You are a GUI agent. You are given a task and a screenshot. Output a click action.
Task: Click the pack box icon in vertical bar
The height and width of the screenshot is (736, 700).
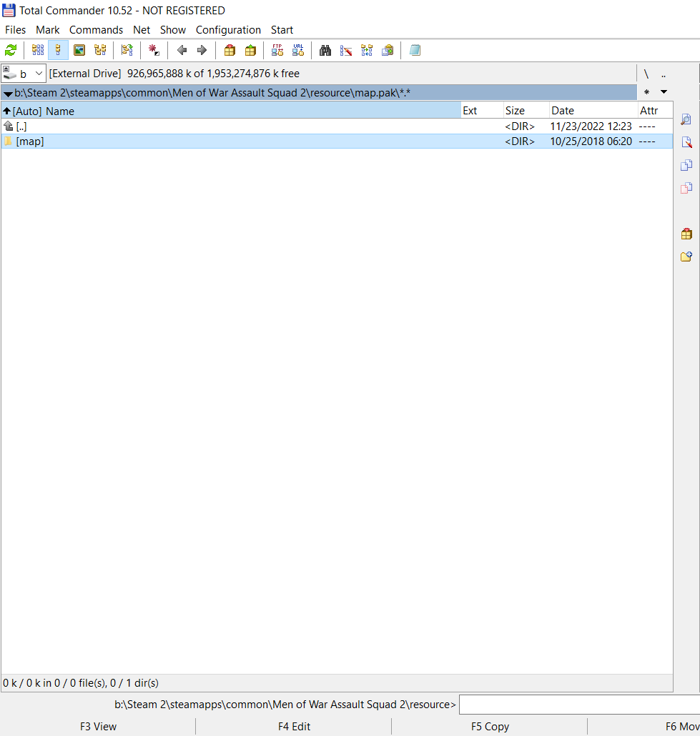coord(686,233)
